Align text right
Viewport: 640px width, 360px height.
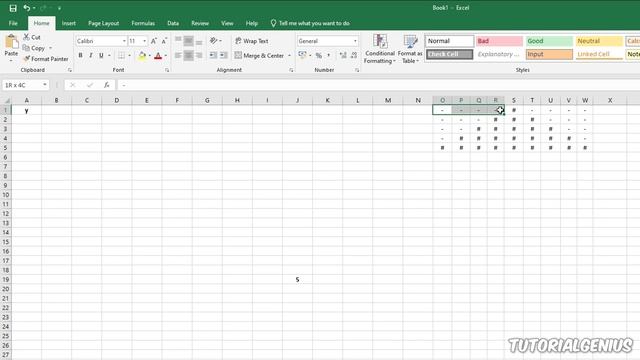click(x=199, y=55)
